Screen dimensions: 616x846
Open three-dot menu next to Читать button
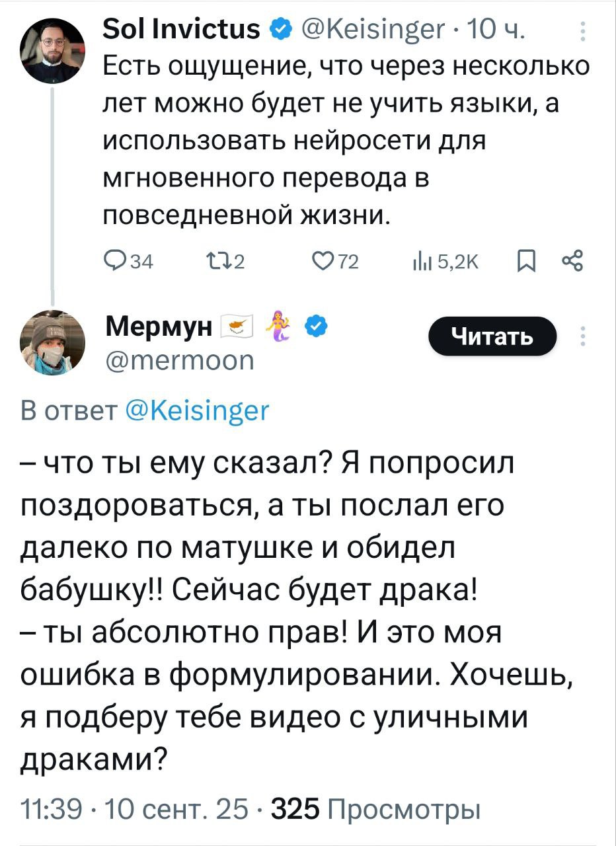(582, 336)
